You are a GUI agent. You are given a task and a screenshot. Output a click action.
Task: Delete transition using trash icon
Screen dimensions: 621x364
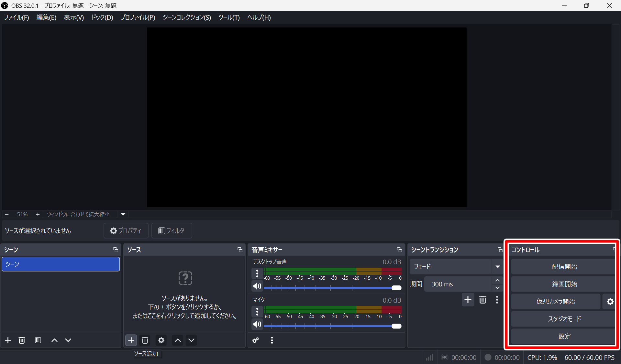482,300
